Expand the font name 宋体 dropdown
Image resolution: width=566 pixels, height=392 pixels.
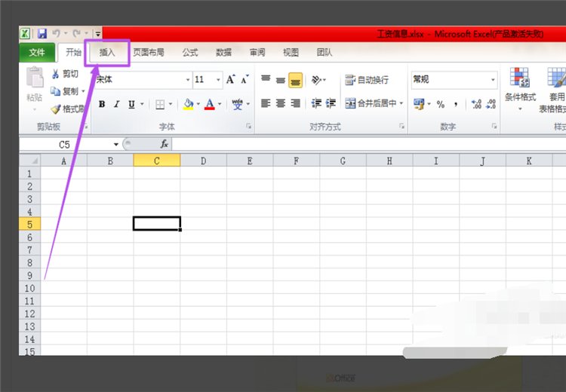188,80
